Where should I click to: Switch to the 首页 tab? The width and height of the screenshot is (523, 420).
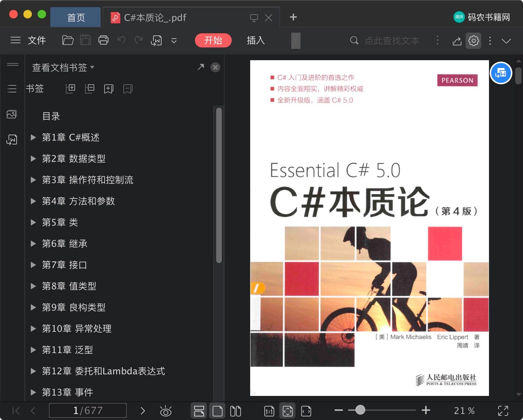[76, 17]
